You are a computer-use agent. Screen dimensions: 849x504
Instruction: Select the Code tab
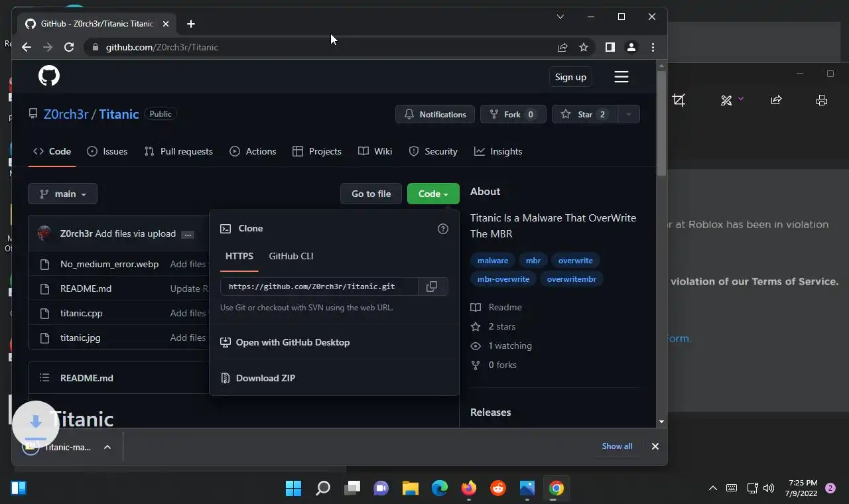pyautogui.click(x=52, y=151)
